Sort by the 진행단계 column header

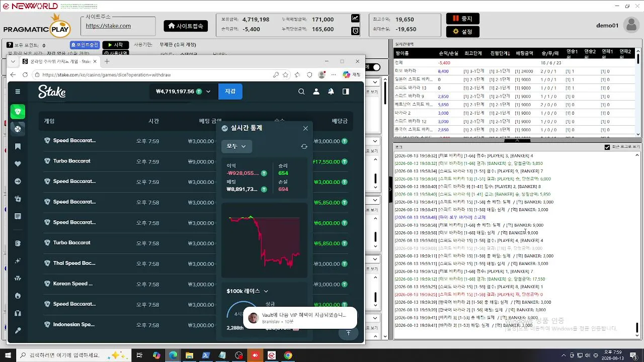(x=500, y=53)
